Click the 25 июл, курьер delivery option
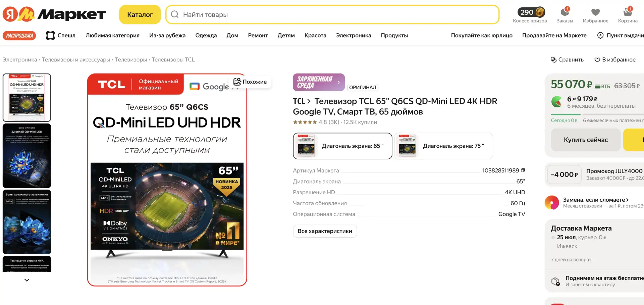 pyautogui.click(x=582, y=237)
